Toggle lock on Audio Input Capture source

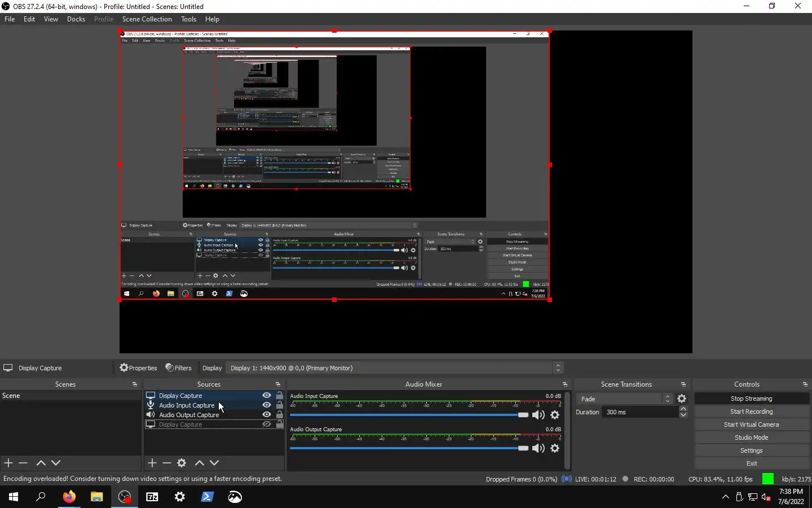pyautogui.click(x=280, y=405)
